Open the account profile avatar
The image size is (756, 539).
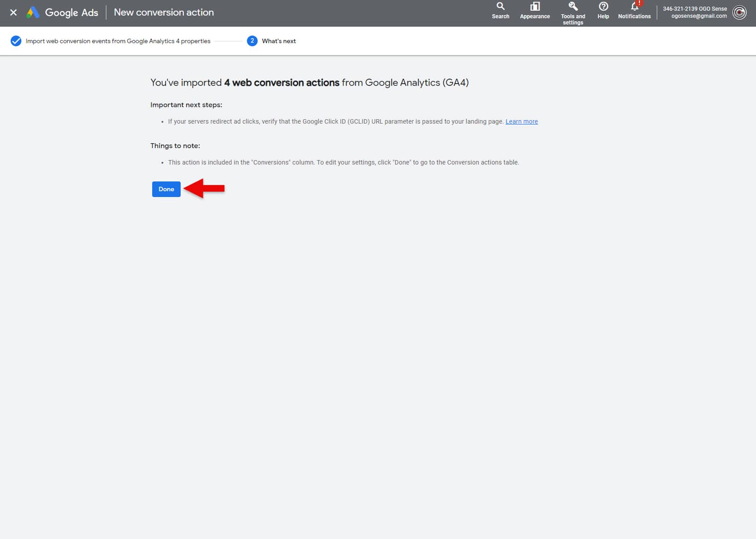(739, 13)
